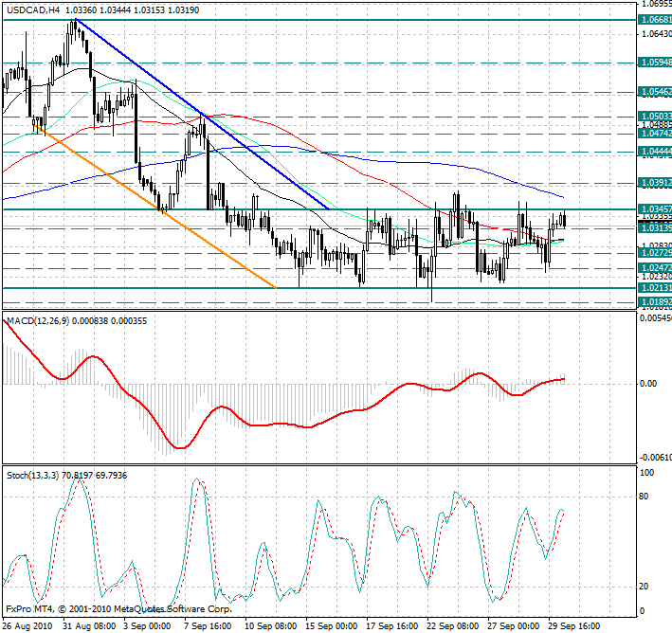Click the 29 Sep 16:00 time label
This screenshot has height=633, width=672.
[574, 626]
